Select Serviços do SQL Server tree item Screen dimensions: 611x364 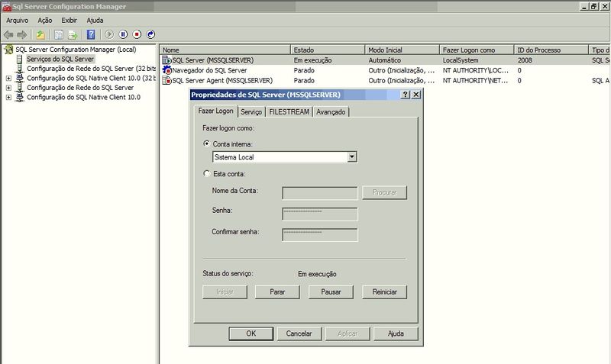[x=60, y=60]
